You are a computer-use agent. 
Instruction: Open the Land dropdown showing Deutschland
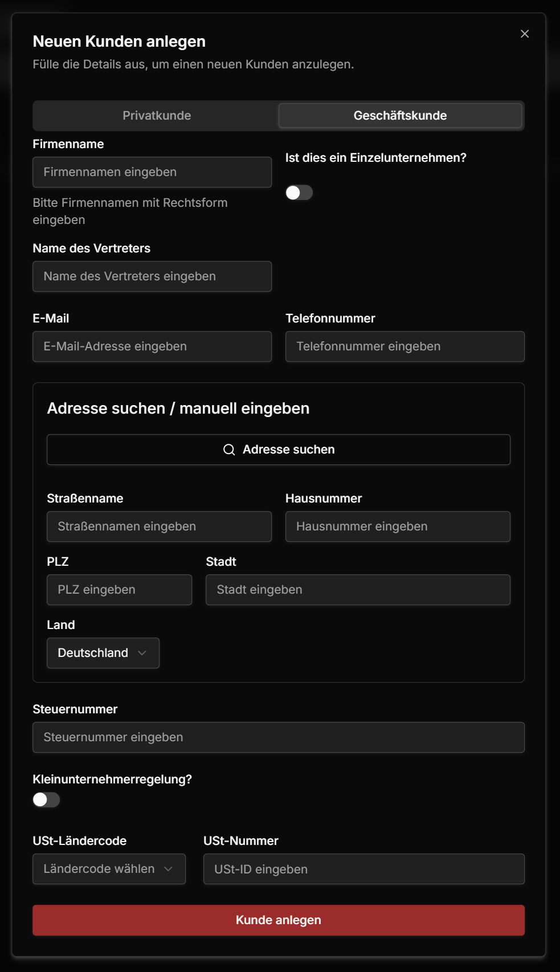coord(103,653)
